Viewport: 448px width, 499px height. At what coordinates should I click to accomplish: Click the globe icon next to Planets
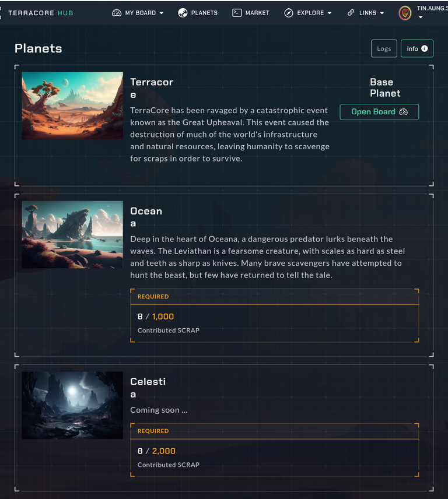tap(183, 13)
